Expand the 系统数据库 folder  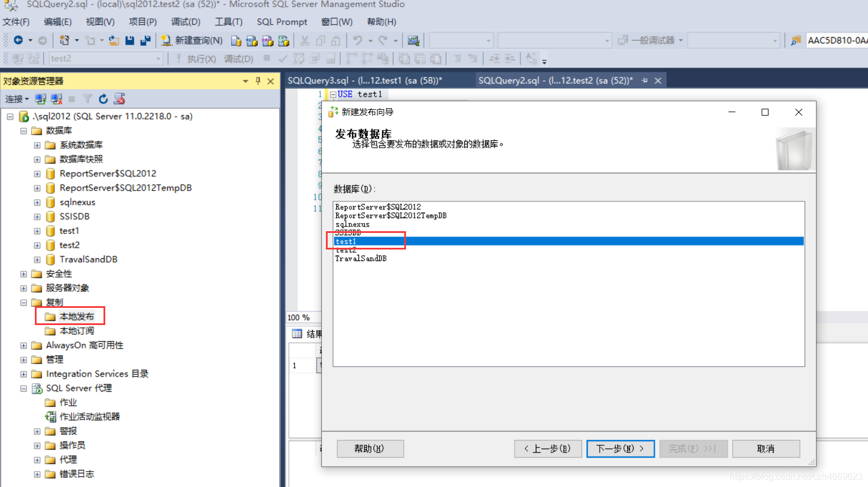click(x=37, y=145)
